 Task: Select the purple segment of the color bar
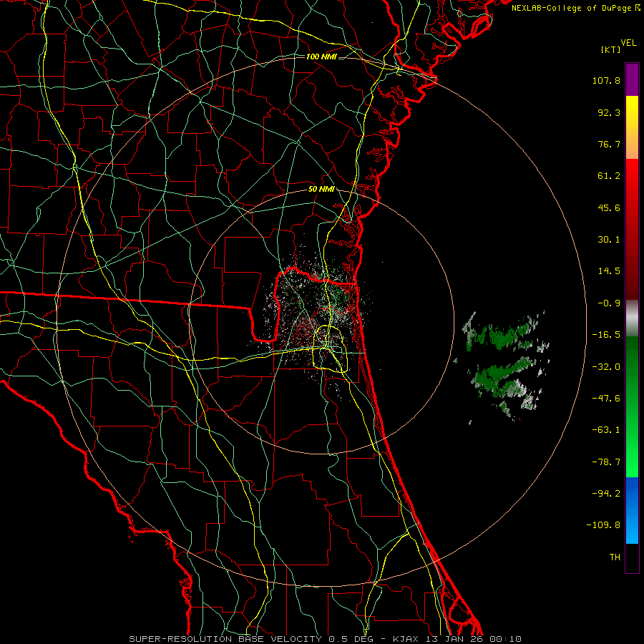tap(632, 79)
